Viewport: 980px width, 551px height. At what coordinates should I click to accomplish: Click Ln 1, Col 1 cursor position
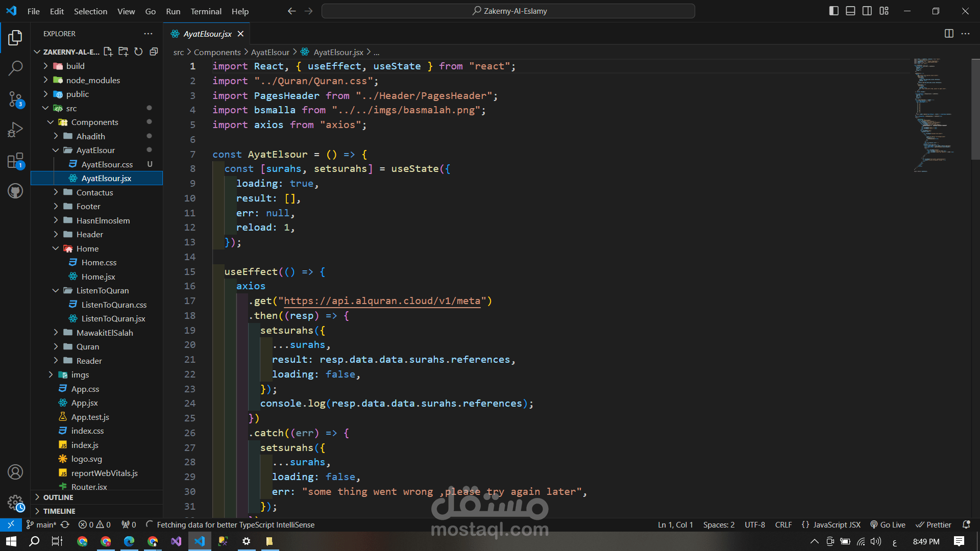pos(675,524)
